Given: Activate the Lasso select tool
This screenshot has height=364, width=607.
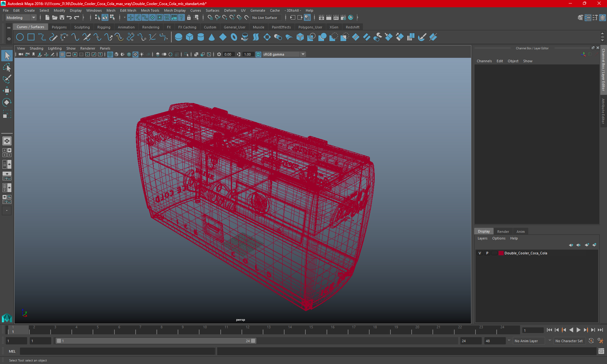Looking at the screenshot, I should pyautogui.click(x=7, y=68).
